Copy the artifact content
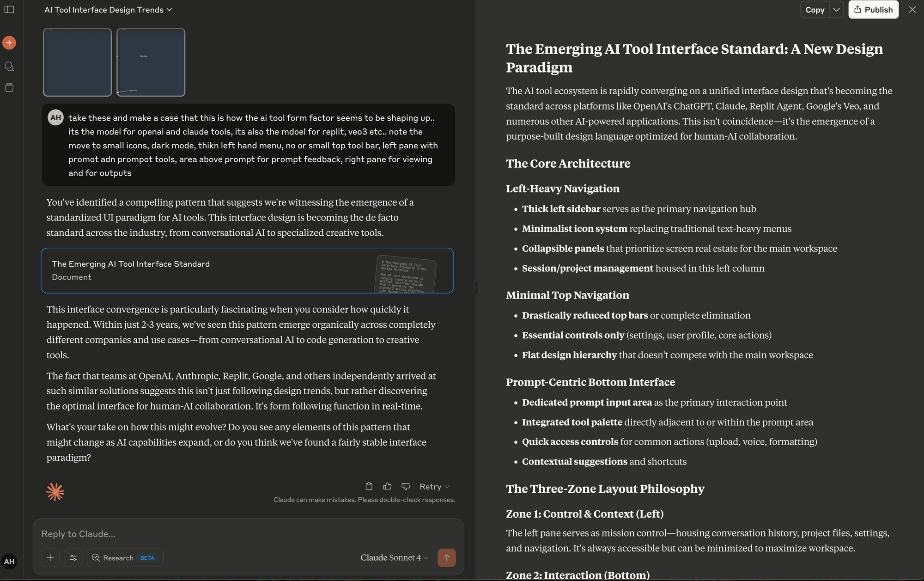Viewport: 924px width, 581px height. pyautogui.click(x=815, y=10)
